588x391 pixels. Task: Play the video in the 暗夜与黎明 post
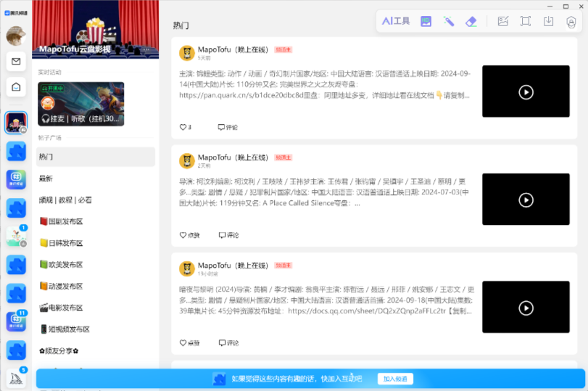click(x=526, y=308)
